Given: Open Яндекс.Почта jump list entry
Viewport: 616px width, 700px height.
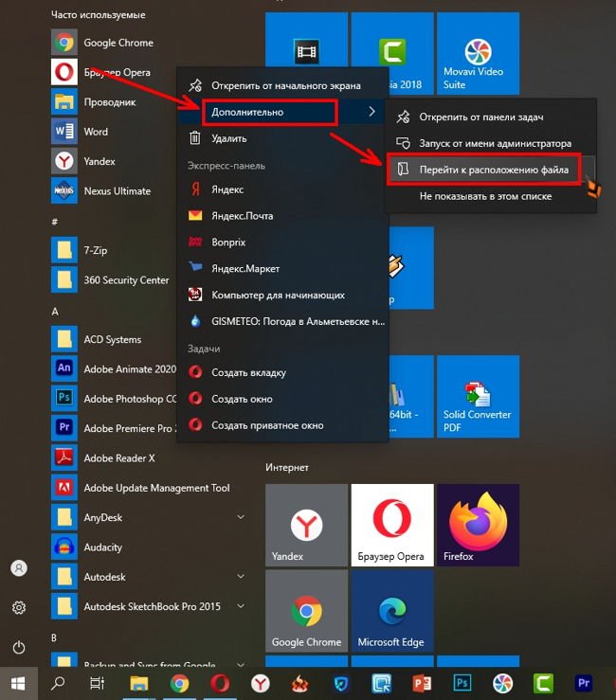Looking at the screenshot, I should [x=282, y=216].
